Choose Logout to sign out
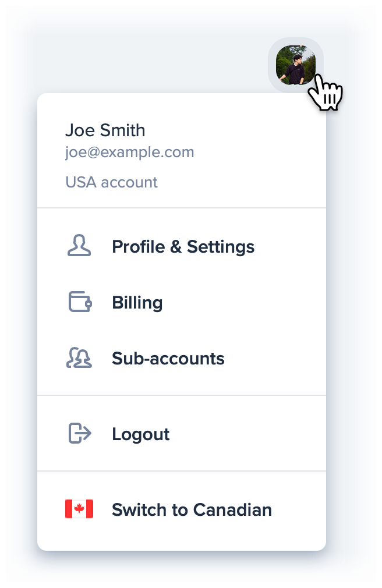The image size is (382, 588). [x=182, y=434]
